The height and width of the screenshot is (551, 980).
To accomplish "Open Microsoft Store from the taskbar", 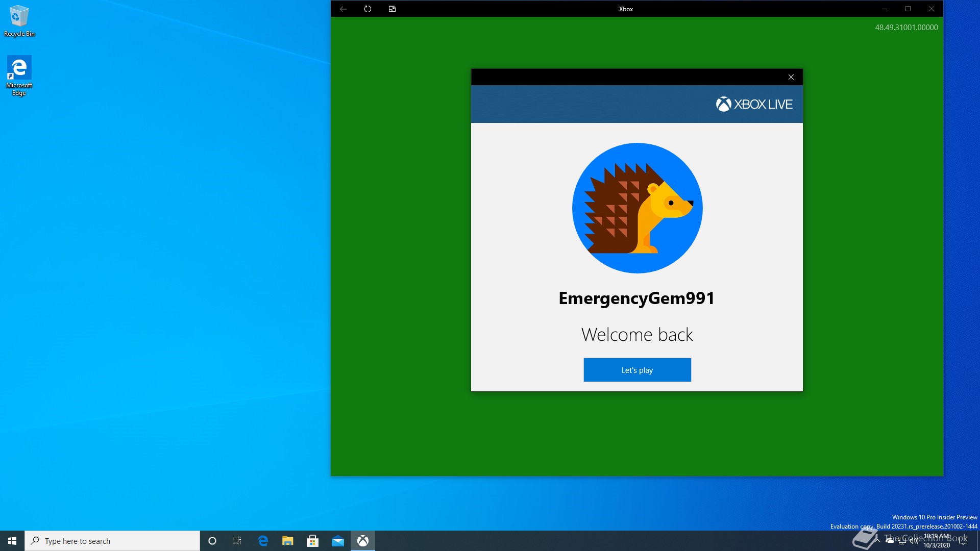I will (313, 541).
